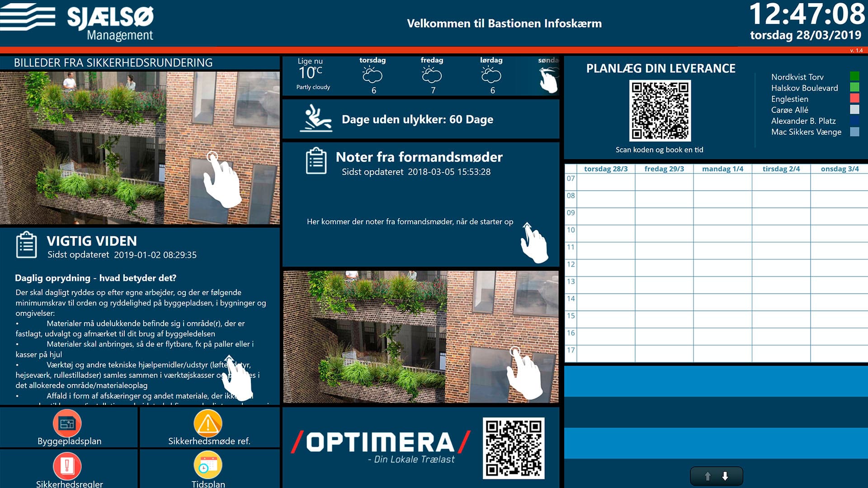Select the mandag 1/4 calendar column header
The height and width of the screenshot is (488, 868).
(722, 169)
